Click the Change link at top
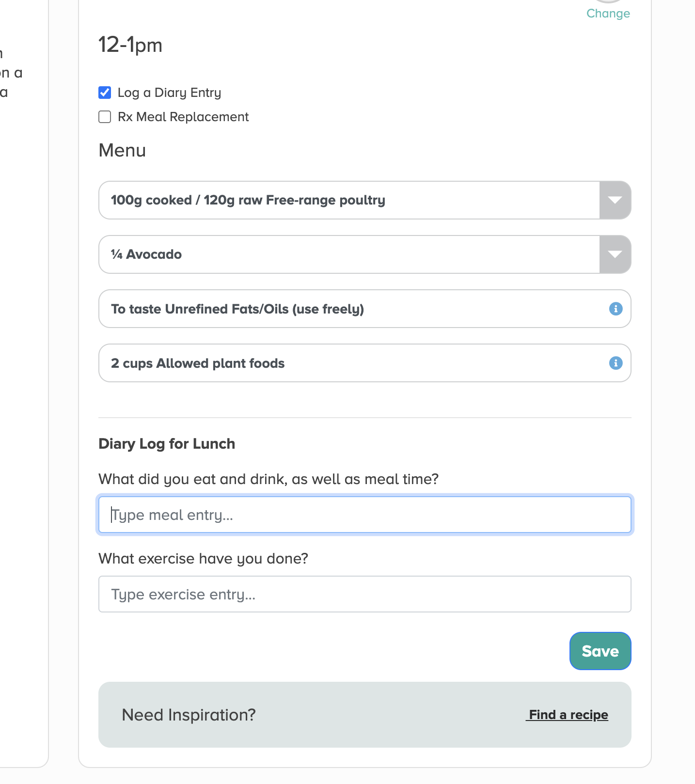 pyautogui.click(x=608, y=14)
